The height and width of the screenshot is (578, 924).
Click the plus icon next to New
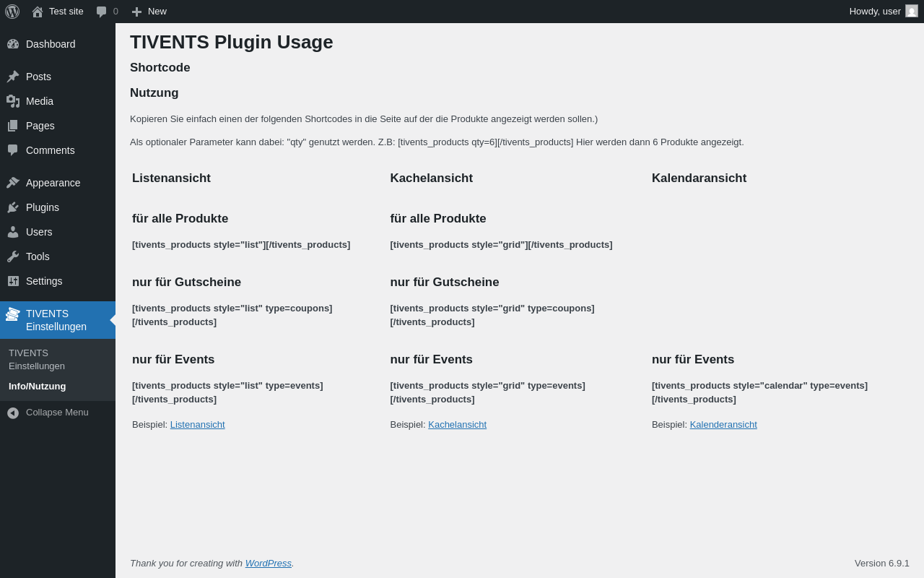point(136,12)
